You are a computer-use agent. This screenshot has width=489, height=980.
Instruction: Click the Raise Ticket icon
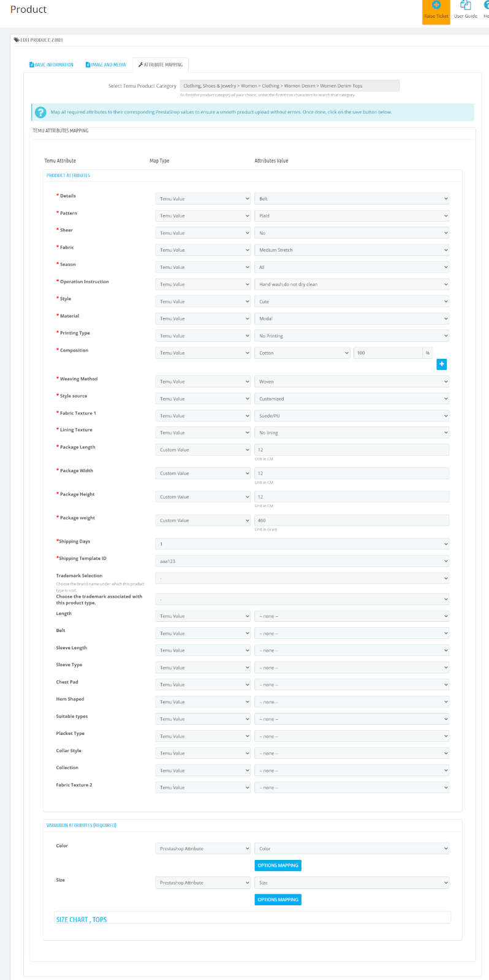436,5
